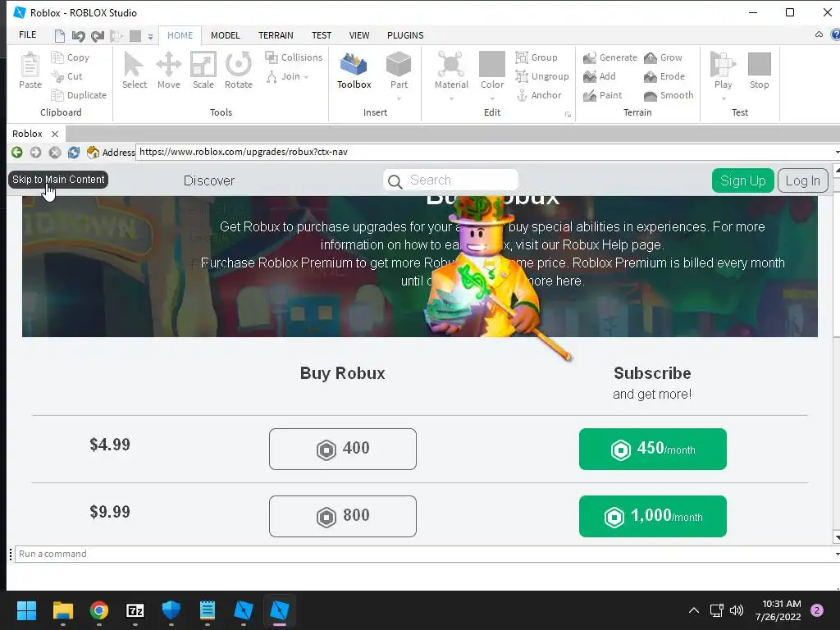Expand the Part type dropdown arrow
Screen dimensions: 840x630
399,99
